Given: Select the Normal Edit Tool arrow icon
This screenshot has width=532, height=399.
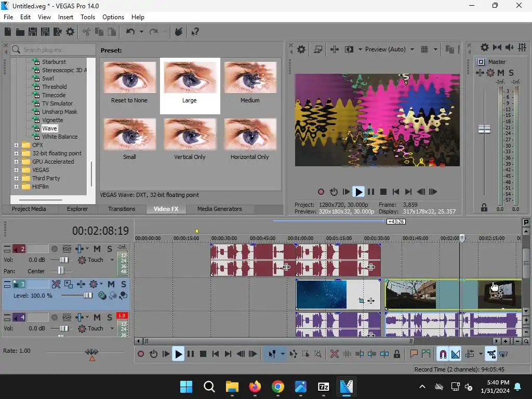Looking at the screenshot, I should pyautogui.click(x=272, y=354).
